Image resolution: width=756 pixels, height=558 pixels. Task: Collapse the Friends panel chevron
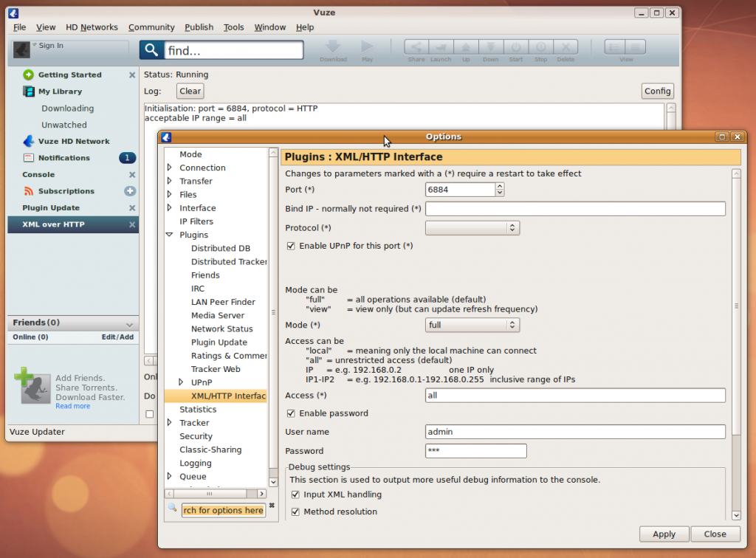coord(129,324)
